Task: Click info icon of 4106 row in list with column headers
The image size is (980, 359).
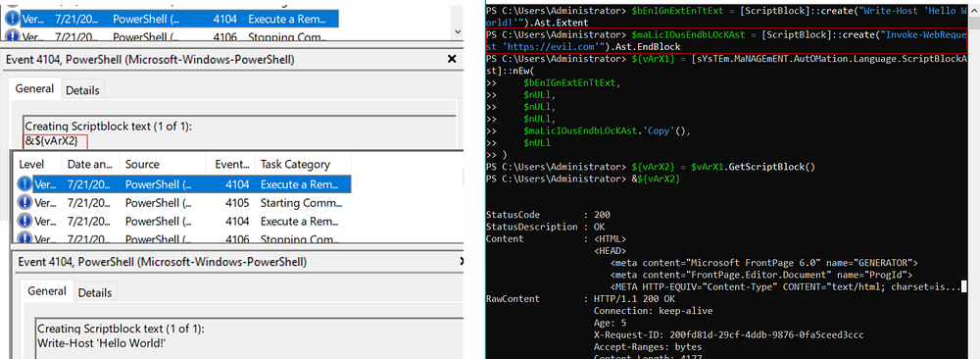Action: (x=25, y=238)
